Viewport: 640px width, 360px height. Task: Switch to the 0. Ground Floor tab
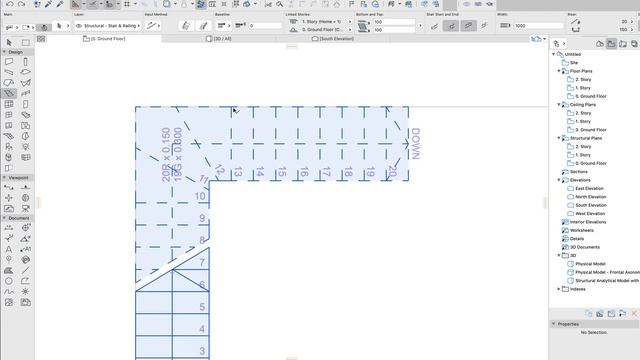tap(104, 39)
